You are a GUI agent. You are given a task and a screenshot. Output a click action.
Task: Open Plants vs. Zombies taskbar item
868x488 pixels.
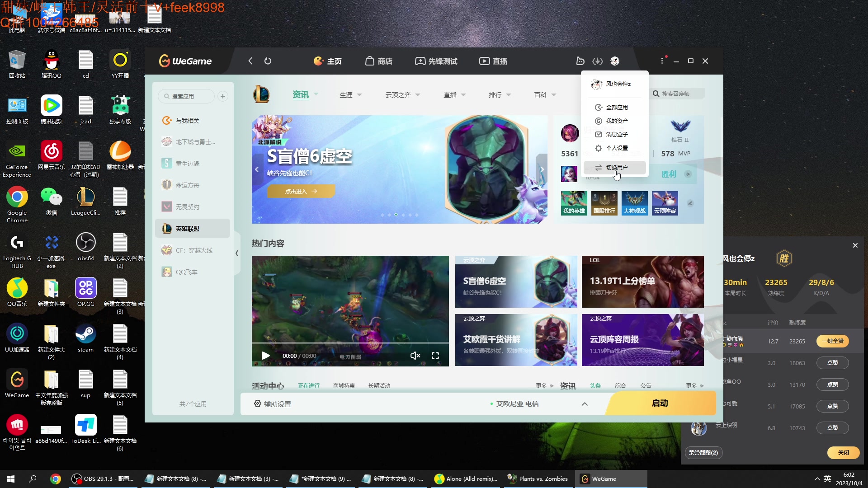[538, 479]
